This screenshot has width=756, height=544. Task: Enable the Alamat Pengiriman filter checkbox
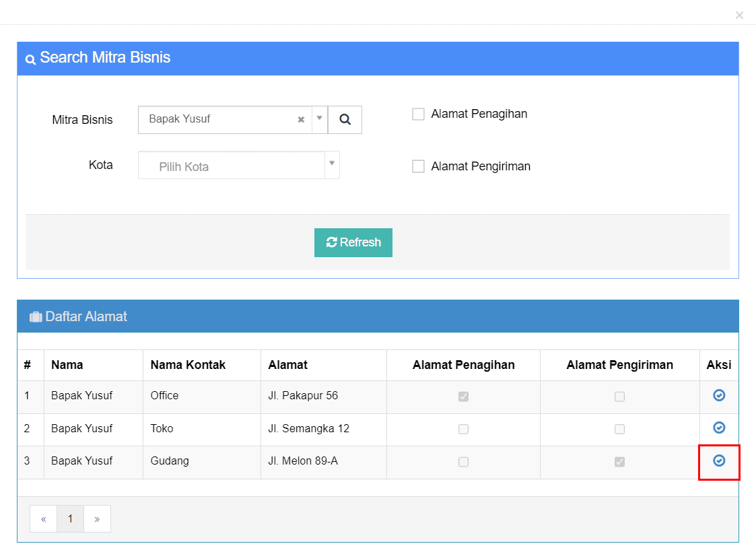click(x=418, y=166)
